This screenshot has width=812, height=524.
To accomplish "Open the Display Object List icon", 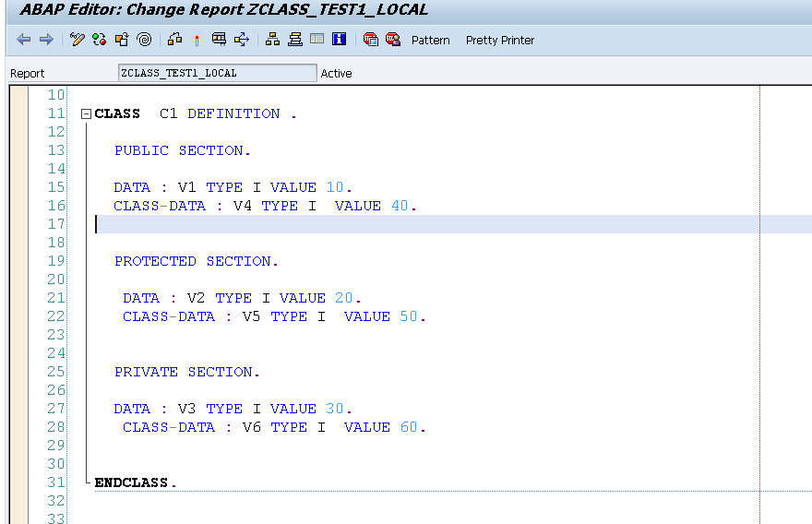I will 272,40.
